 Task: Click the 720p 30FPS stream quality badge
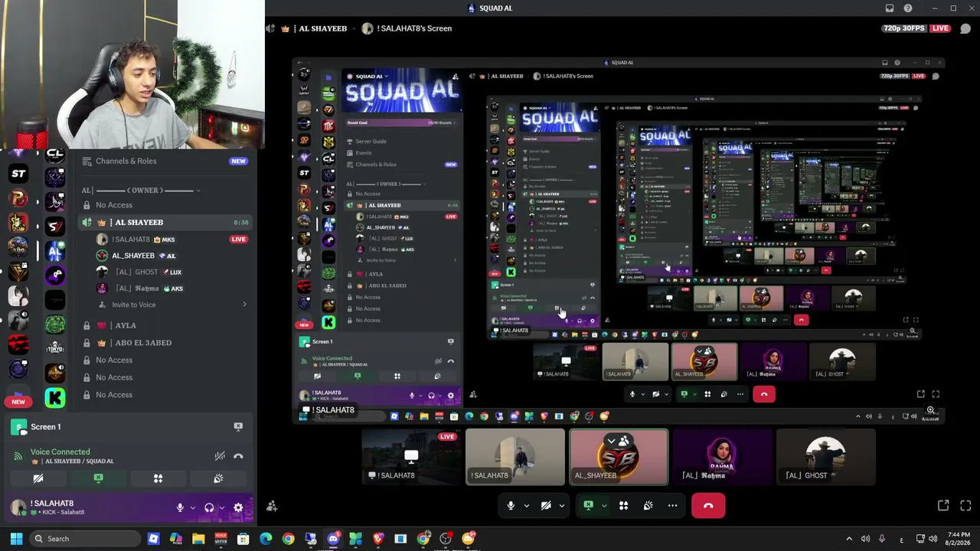point(903,28)
